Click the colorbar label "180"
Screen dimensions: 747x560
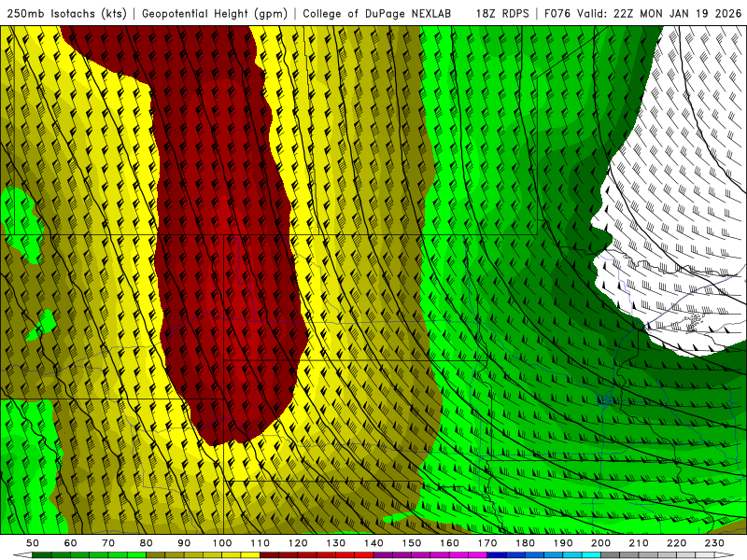tap(526, 543)
